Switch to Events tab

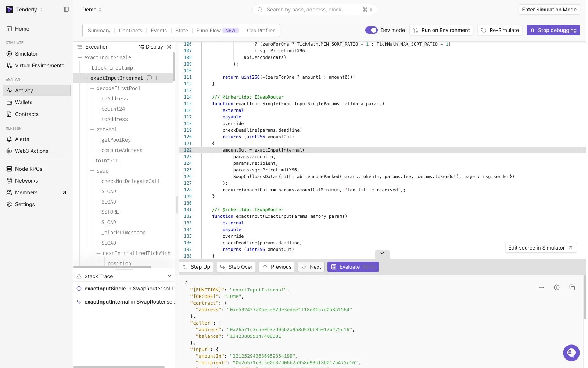pyautogui.click(x=159, y=31)
